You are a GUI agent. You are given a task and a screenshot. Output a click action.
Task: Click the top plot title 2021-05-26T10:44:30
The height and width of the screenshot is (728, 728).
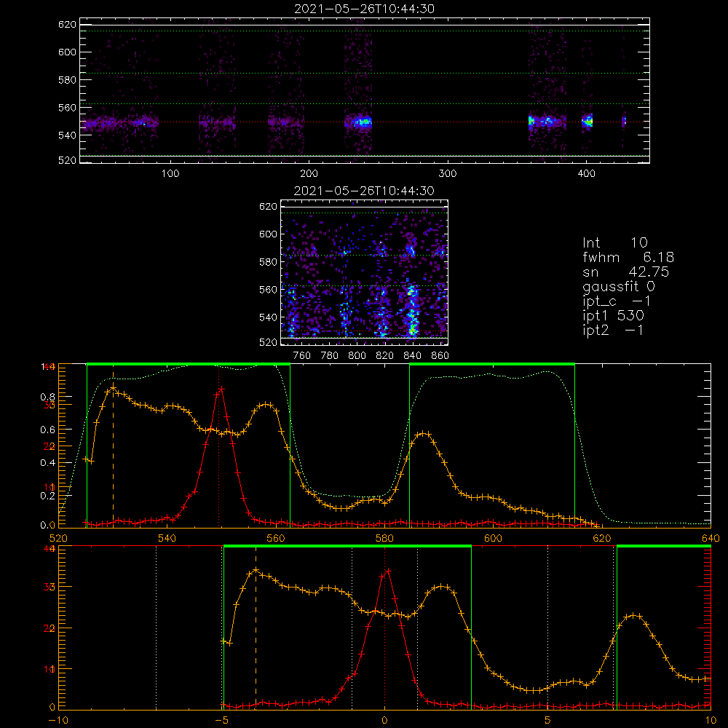pos(364,9)
